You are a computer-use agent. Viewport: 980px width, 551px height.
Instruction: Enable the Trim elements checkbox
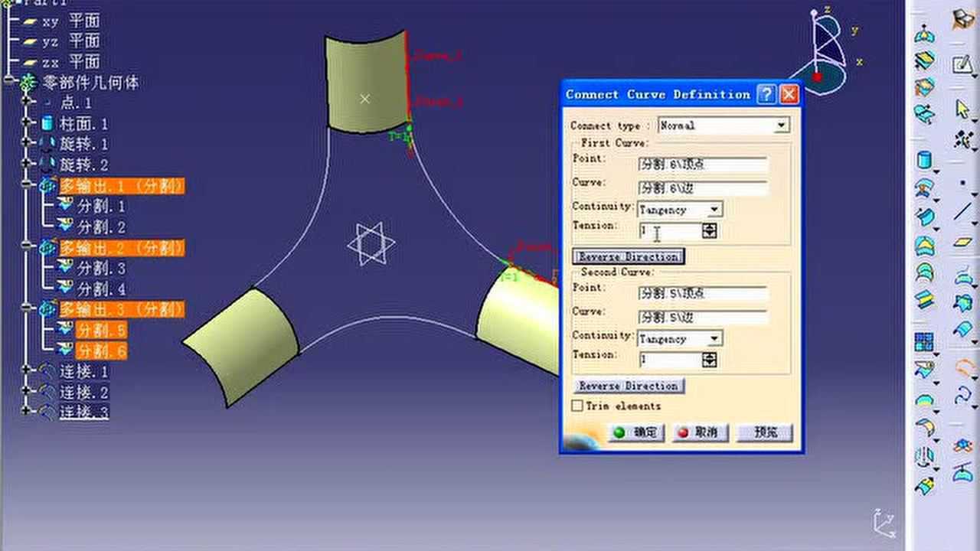(578, 406)
